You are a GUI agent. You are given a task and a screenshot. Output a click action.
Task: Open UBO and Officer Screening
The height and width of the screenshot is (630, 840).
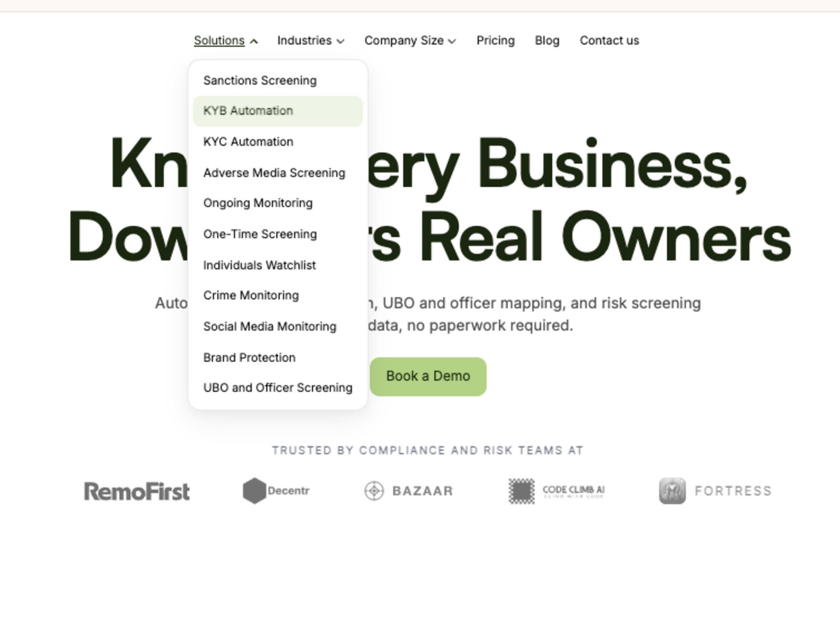point(278,387)
